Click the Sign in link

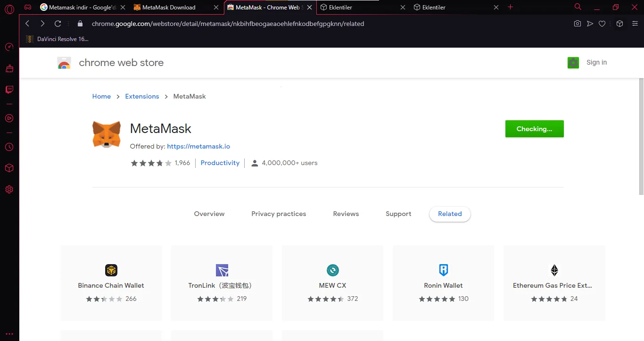coord(596,62)
